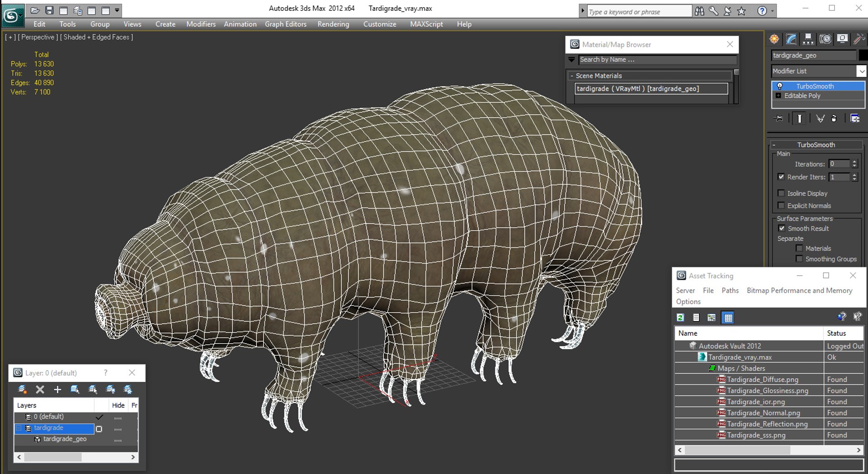Click the Perspective viewport label
This screenshot has width=868, height=474.
38,37
